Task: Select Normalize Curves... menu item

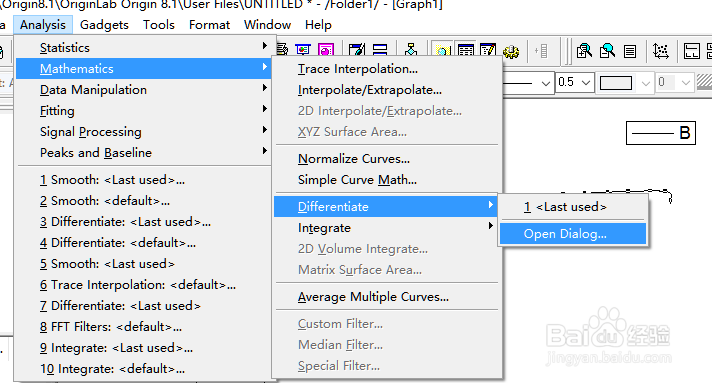Action: pyautogui.click(x=386, y=159)
